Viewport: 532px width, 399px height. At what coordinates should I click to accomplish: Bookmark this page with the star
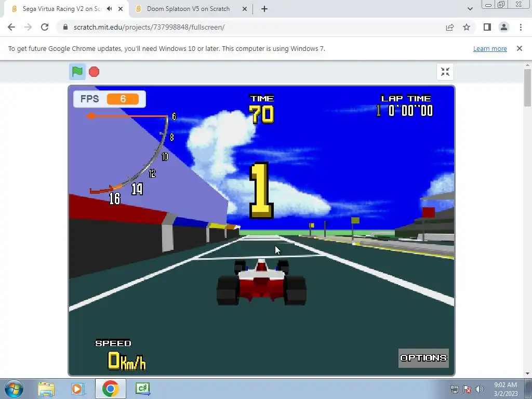click(x=467, y=27)
